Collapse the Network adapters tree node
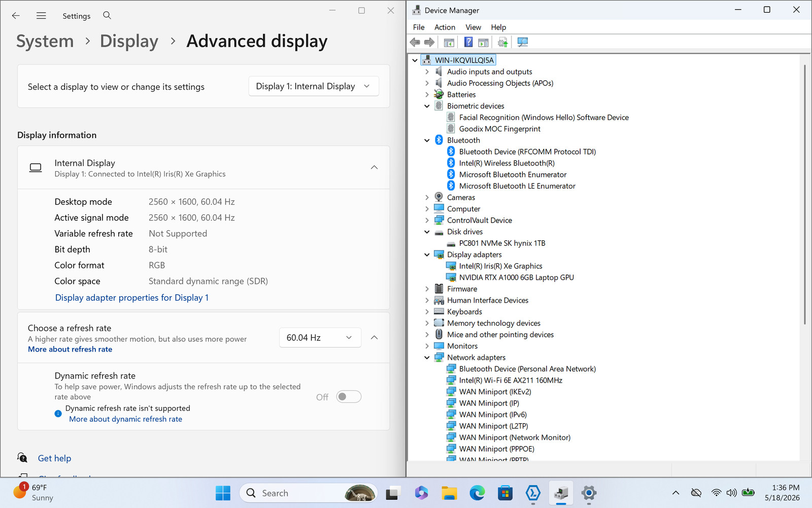 click(427, 358)
